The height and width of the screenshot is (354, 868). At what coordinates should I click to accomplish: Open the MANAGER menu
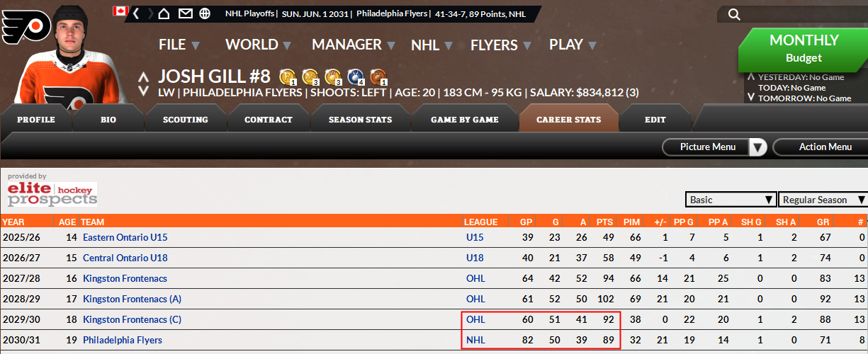(x=354, y=45)
